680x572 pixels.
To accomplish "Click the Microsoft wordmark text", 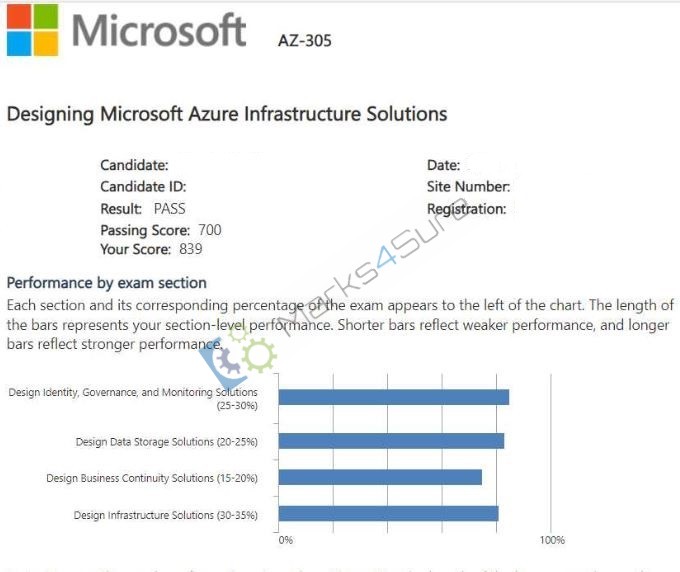I will (x=159, y=30).
